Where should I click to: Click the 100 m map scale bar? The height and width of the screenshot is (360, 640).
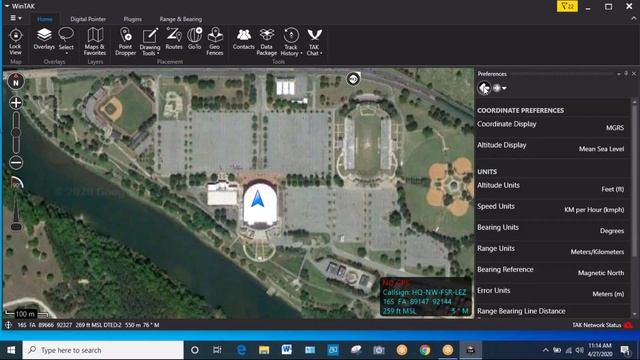[26, 314]
